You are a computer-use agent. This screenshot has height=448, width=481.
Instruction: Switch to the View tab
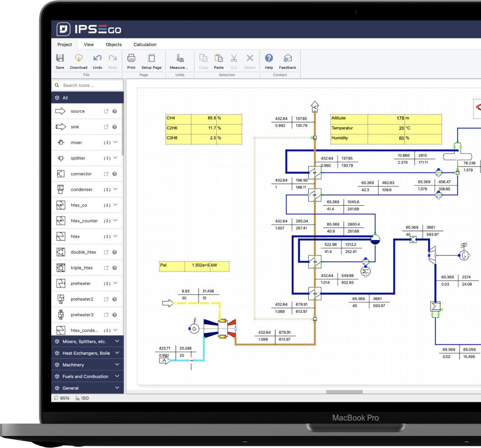pyautogui.click(x=89, y=44)
